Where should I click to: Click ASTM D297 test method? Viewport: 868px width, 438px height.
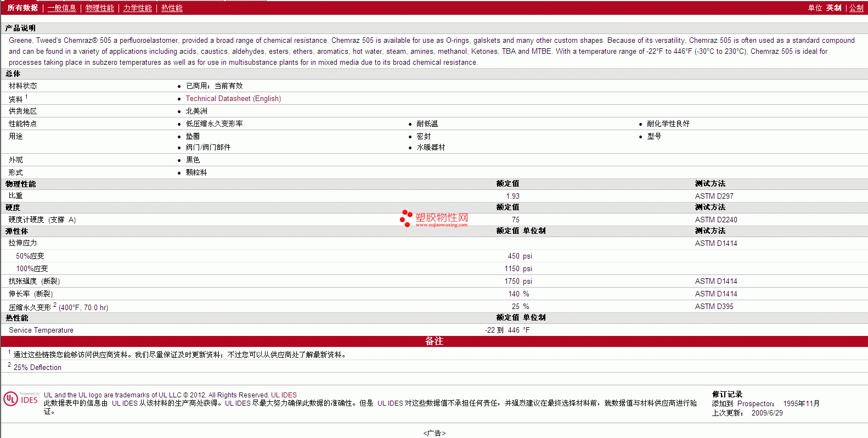click(714, 196)
